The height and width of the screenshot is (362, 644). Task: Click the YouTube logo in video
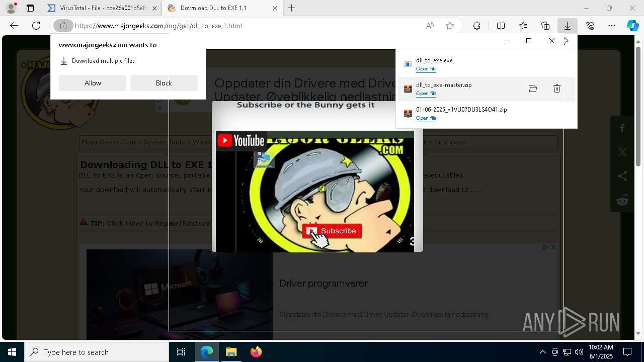pyautogui.click(x=241, y=140)
